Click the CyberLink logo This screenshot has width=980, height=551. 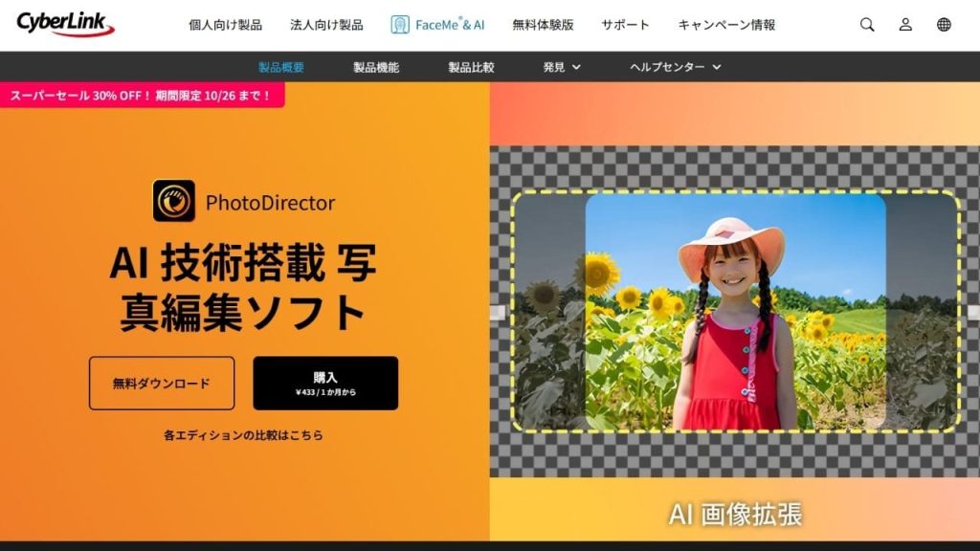pos(65,25)
